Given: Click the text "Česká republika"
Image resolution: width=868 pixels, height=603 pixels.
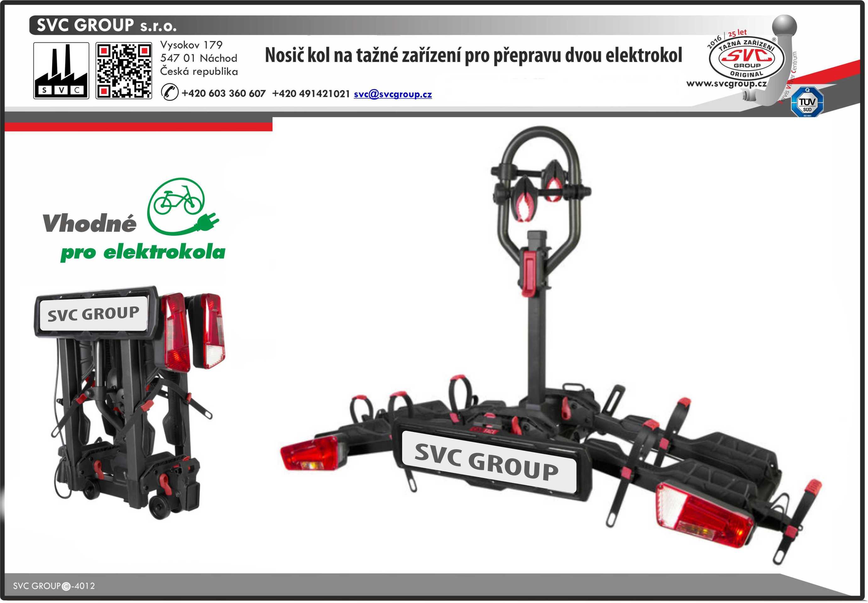Looking at the screenshot, I should pyautogui.click(x=199, y=71).
